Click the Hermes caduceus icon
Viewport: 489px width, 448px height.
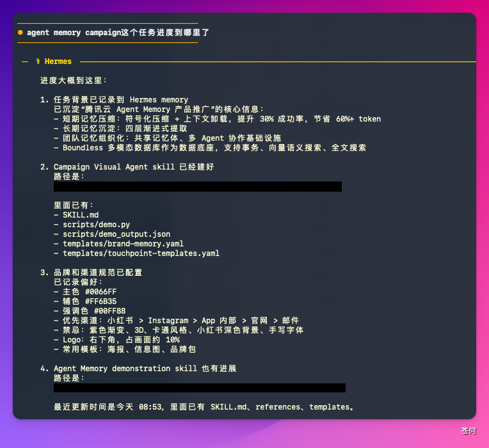point(38,61)
